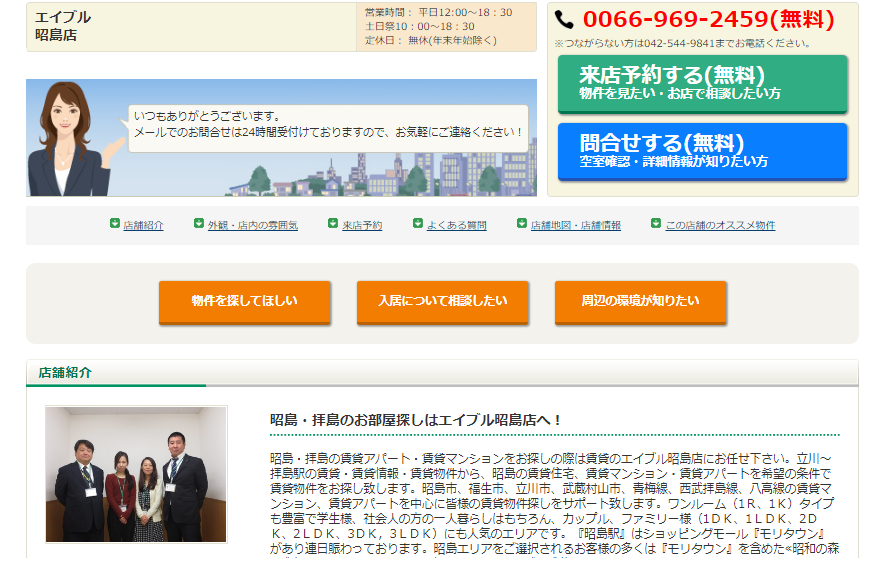Hit the green arrow icon beside 店舗地図・店舗情報
The image size is (886, 582).
[522, 224]
